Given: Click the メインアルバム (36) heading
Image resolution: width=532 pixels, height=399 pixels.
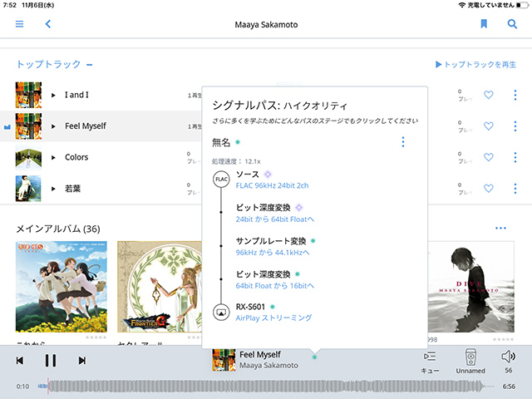Looking at the screenshot, I should [x=58, y=229].
